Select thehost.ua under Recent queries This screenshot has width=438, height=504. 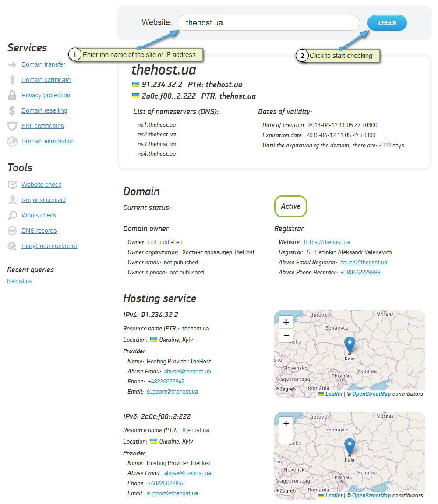(x=19, y=281)
